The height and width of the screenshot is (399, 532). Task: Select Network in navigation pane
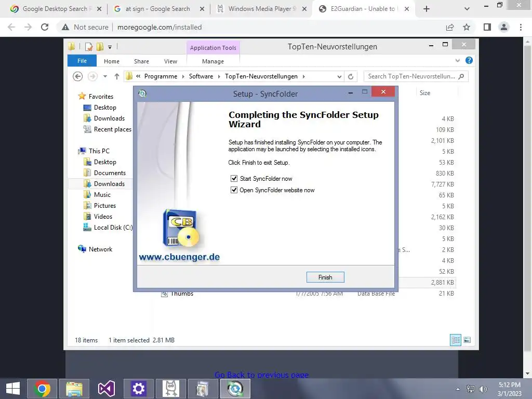coord(100,249)
